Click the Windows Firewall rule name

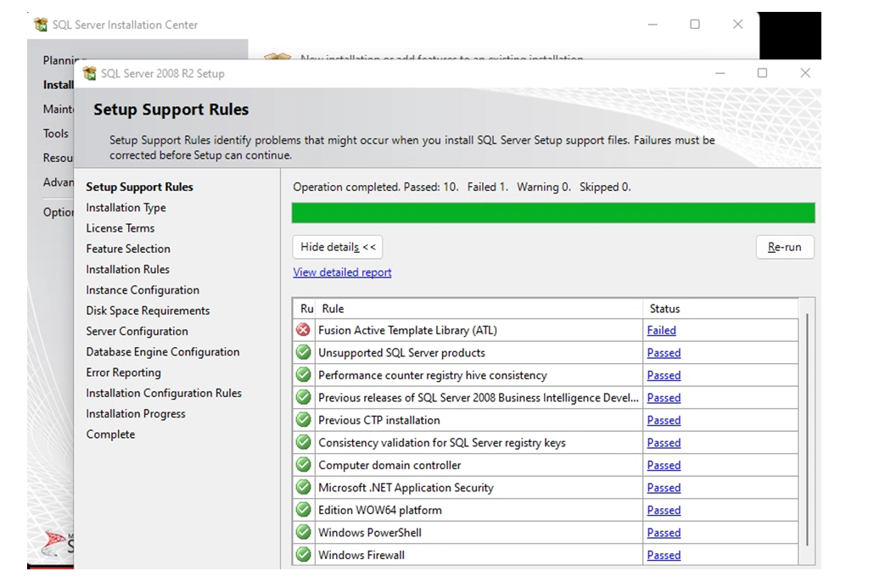[x=361, y=555]
